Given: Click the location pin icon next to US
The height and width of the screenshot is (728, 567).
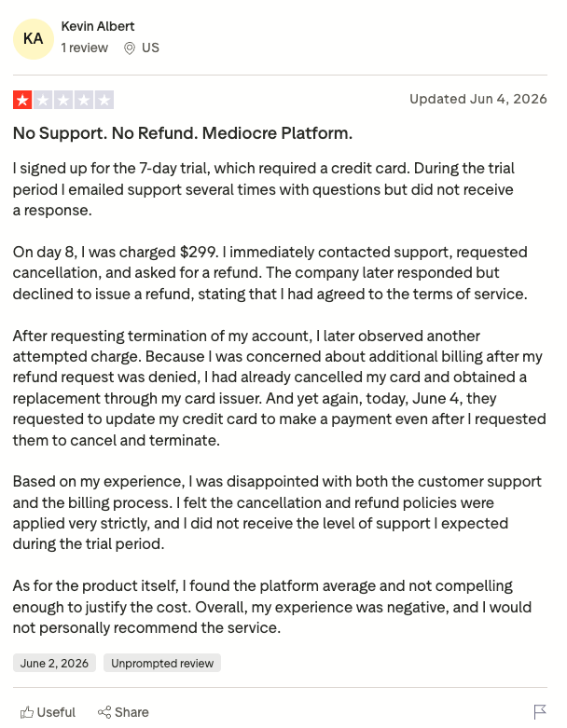Looking at the screenshot, I should pos(130,48).
